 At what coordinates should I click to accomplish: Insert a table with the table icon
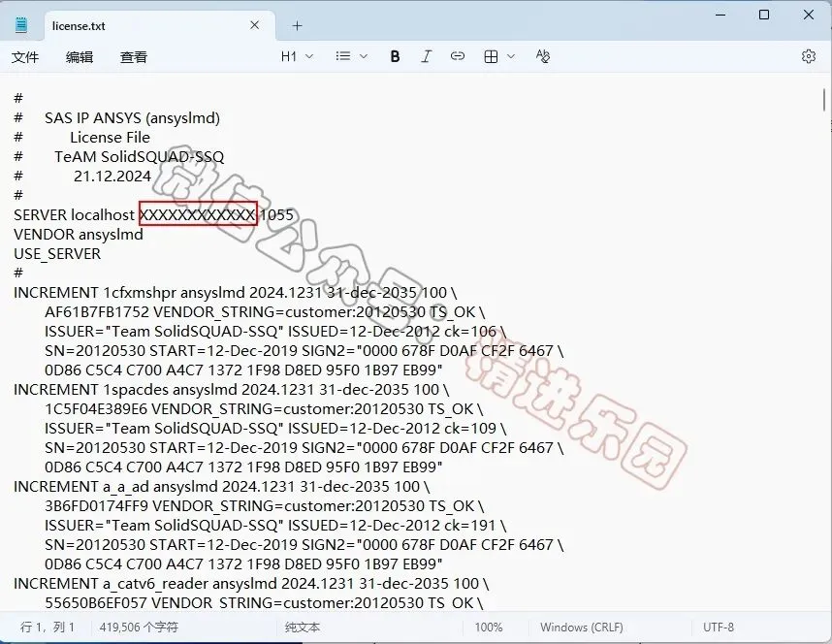click(491, 56)
